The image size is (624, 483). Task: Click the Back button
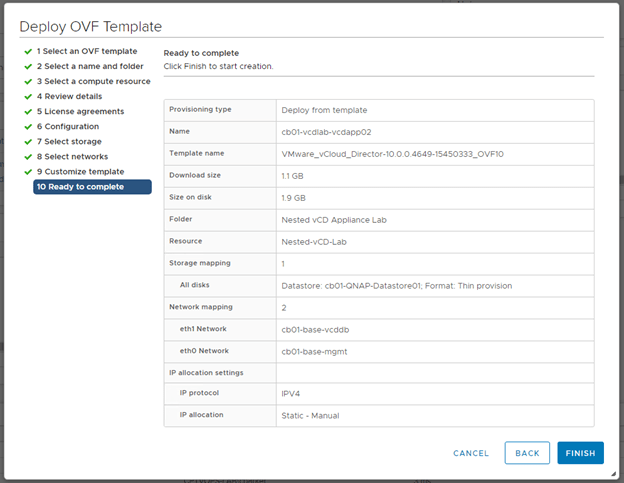coord(527,453)
